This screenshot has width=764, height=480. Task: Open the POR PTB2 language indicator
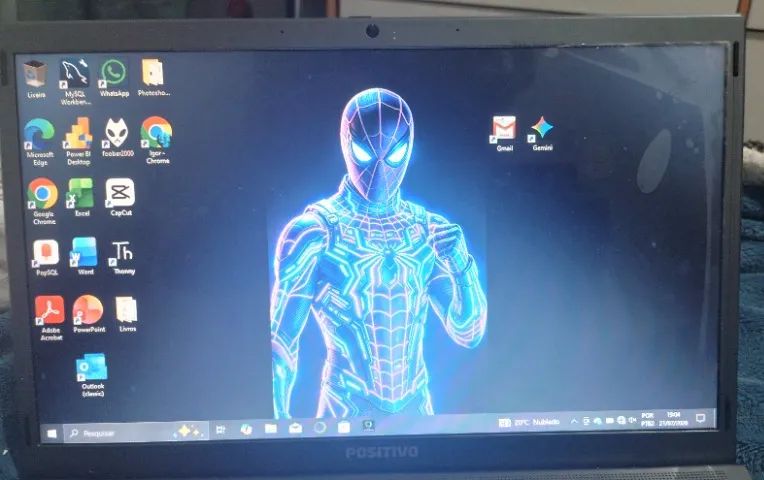tap(648, 420)
